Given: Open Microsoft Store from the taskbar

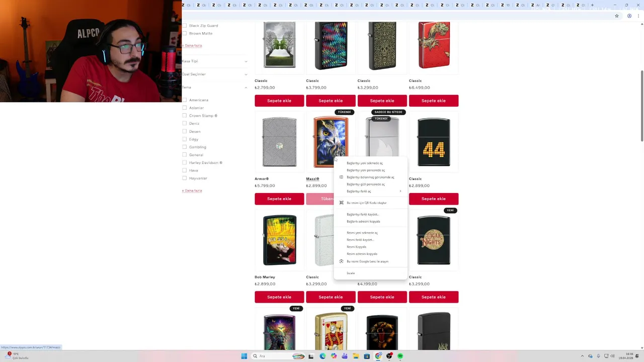Looking at the screenshot, I should coord(367,356).
